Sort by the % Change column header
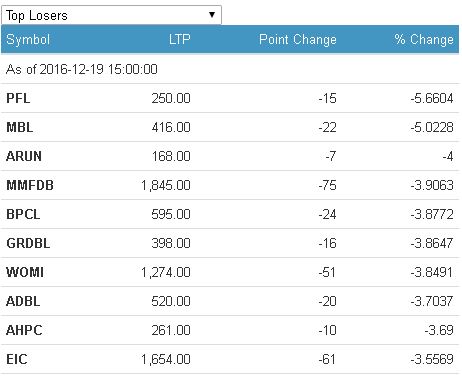Viewport: 462px width, 382px height. [424, 39]
